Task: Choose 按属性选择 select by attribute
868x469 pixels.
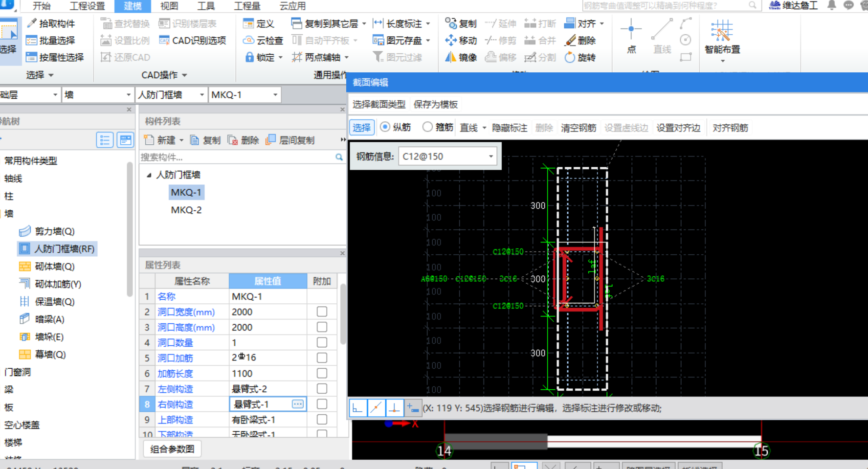Action: point(55,57)
